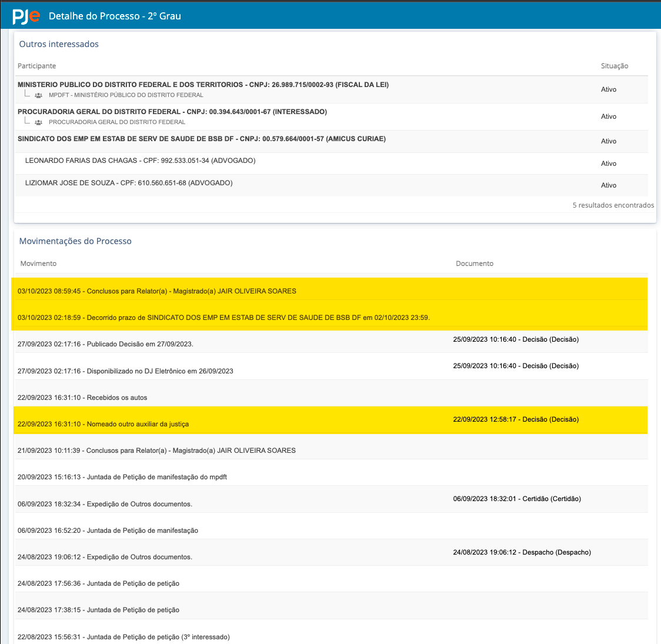This screenshot has height=644, width=661.
Task: Open the 22/09/2023 12:58:17 Decisão document
Action: 516,419
